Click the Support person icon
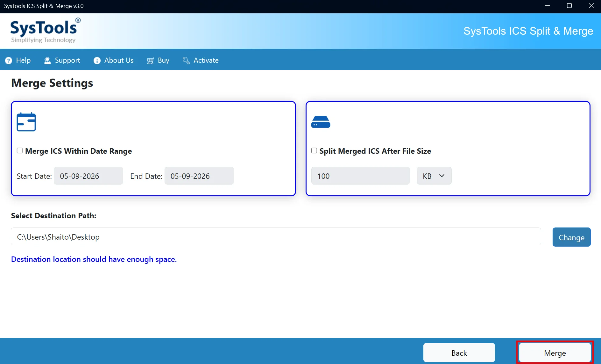This screenshot has width=601, height=364. (x=47, y=60)
